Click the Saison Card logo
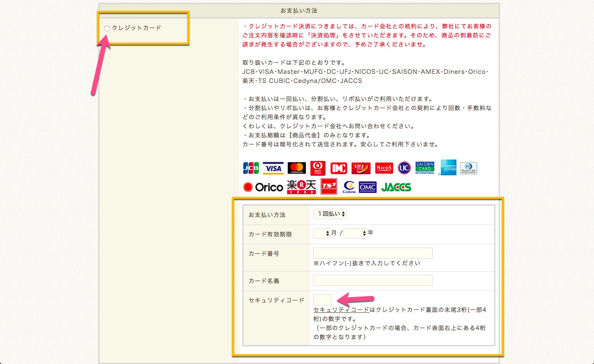This screenshot has width=594, height=364. 425,168
